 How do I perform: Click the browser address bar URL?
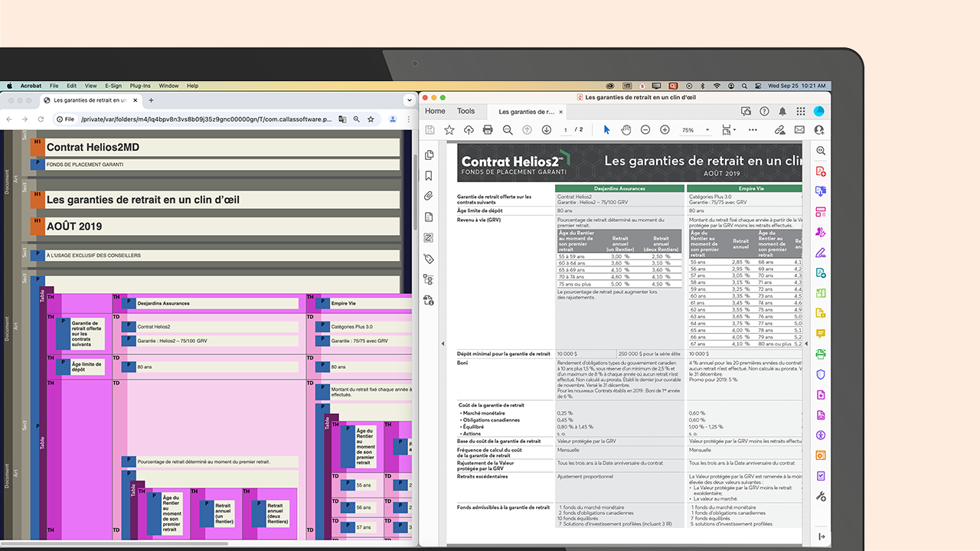205,119
